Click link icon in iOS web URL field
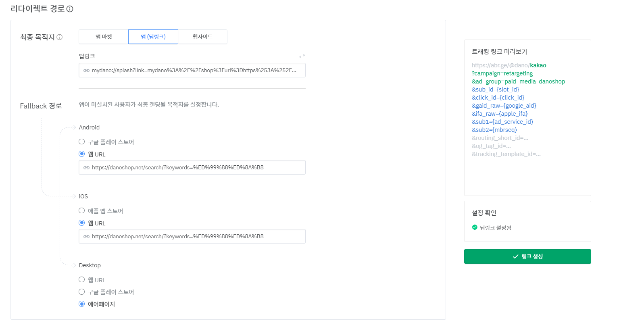The image size is (644, 329). pyautogui.click(x=86, y=237)
